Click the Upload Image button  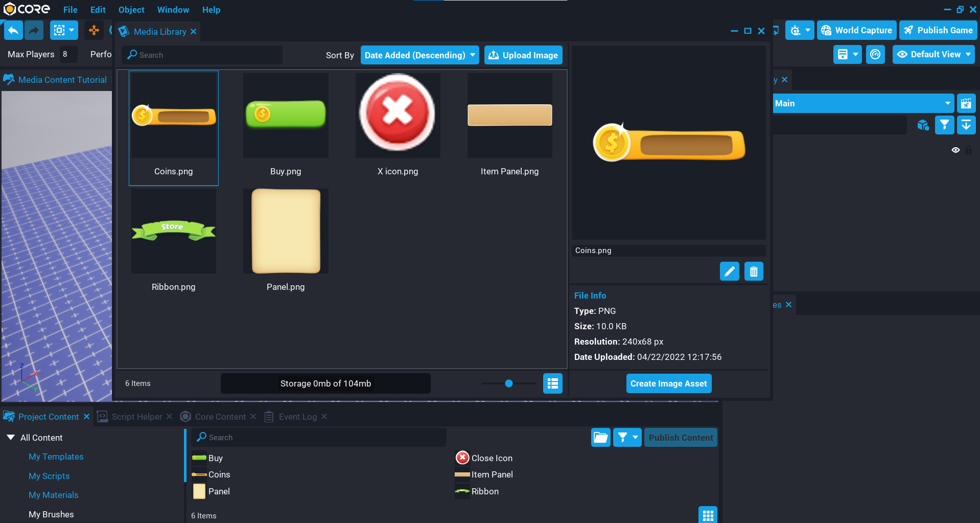click(523, 55)
